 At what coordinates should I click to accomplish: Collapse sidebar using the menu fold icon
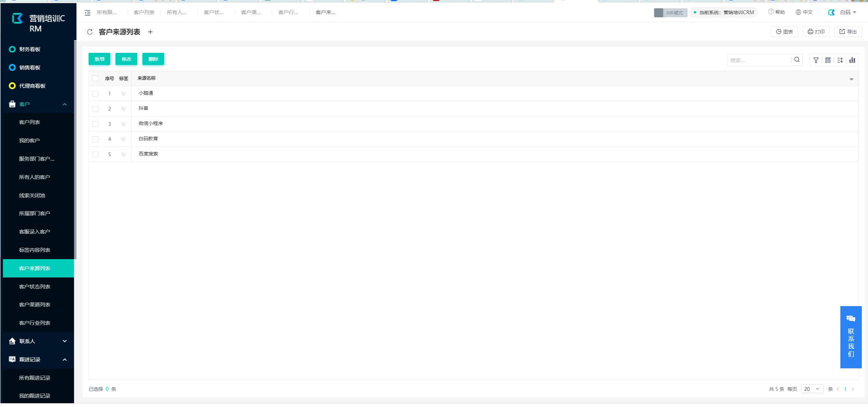[88, 13]
